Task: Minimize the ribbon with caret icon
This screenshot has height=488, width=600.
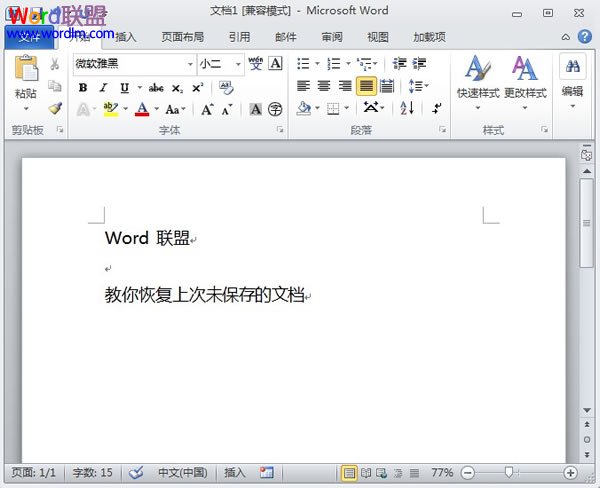Action: coord(566,37)
